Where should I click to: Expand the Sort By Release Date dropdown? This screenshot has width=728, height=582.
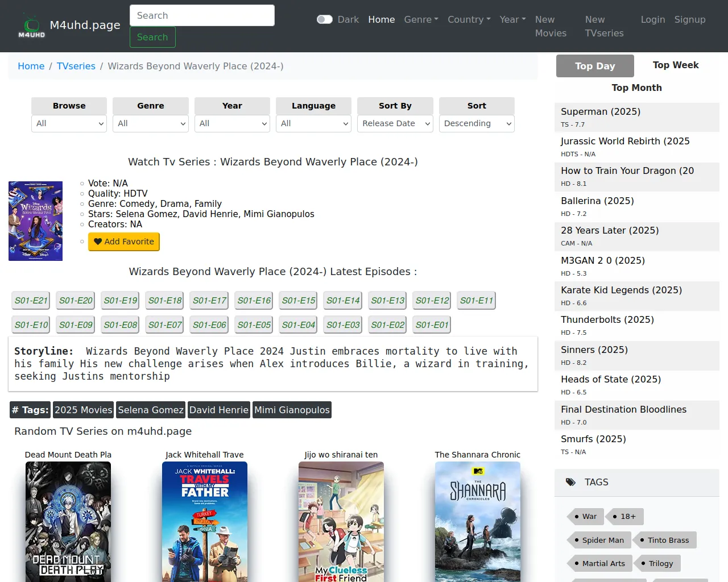(395, 123)
